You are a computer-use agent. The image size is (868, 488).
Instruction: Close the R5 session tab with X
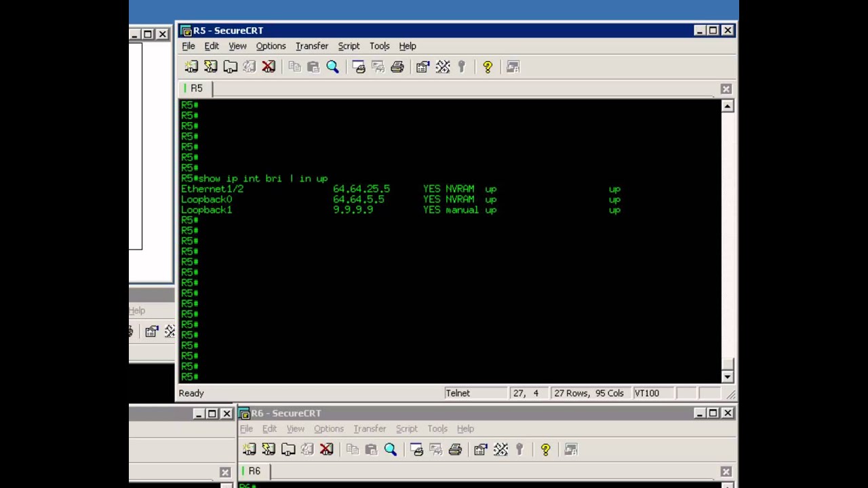click(726, 89)
